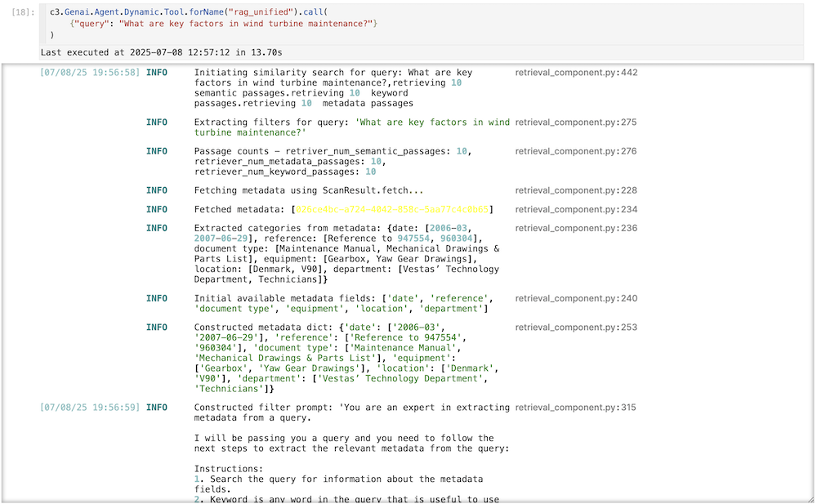Click the retrieval_component.py:236 source reference

pos(576,229)
